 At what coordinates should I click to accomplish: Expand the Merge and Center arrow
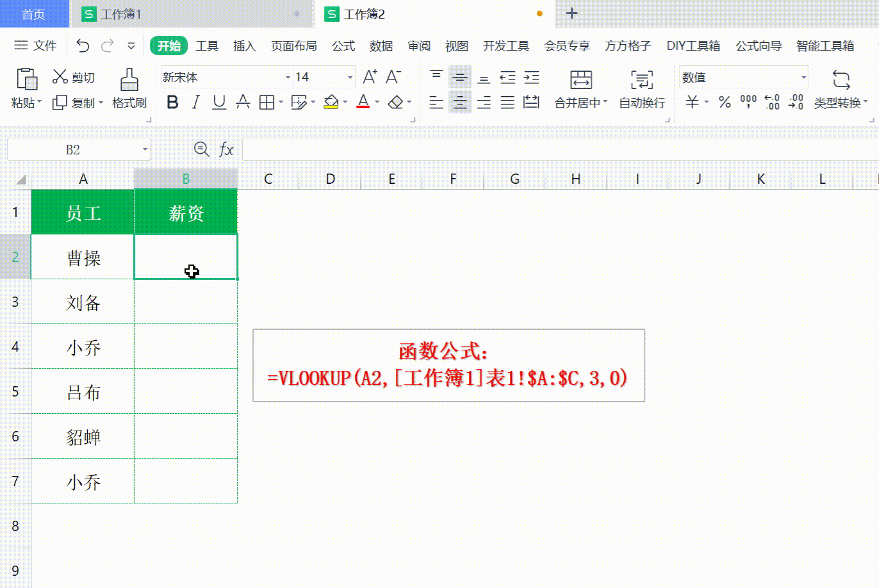click(x=605, y=102)
